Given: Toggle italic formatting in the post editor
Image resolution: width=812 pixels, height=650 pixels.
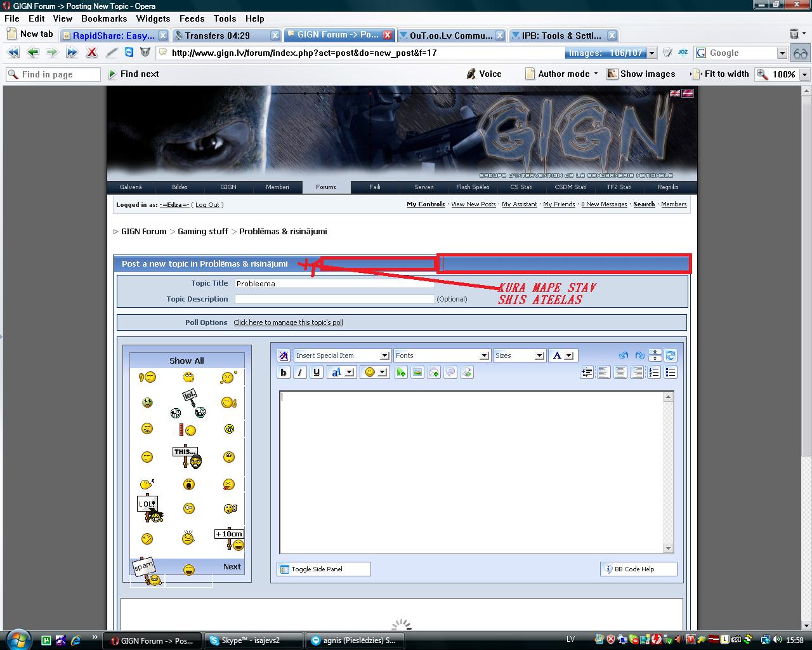Looking at the screenshot, I should [300, 373].
